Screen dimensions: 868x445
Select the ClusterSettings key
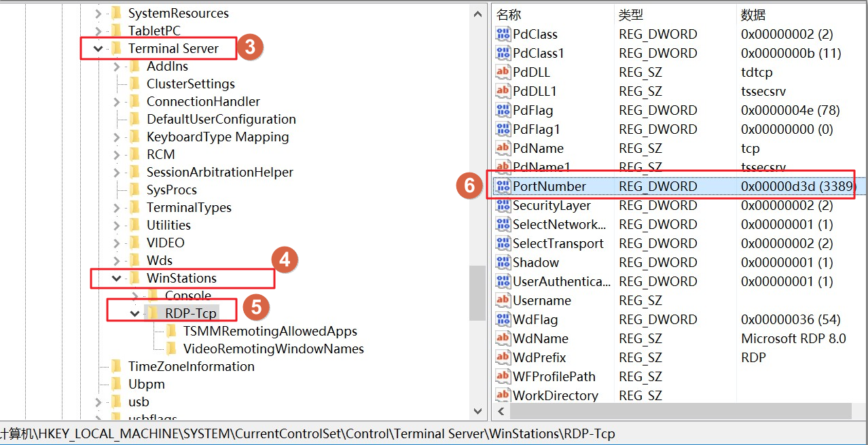point(191,84)
